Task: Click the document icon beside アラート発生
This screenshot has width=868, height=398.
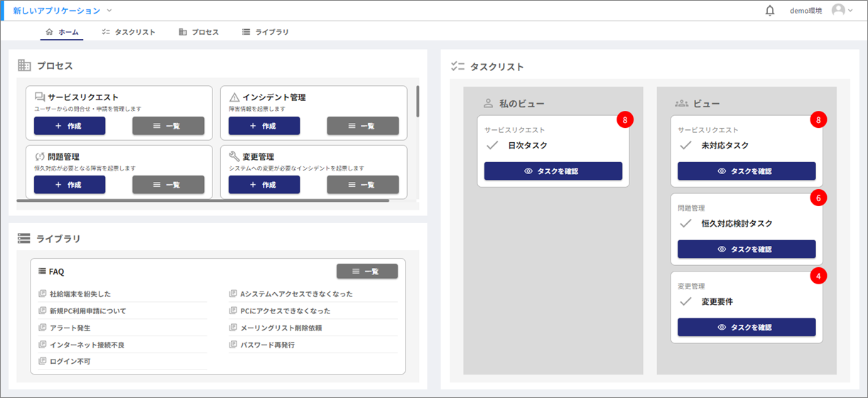Action: click(43, 328)
